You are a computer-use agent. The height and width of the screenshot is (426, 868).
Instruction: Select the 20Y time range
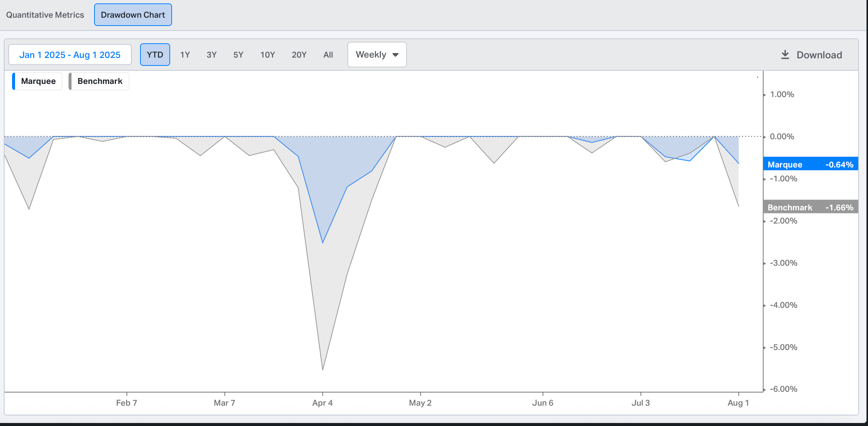299,55
